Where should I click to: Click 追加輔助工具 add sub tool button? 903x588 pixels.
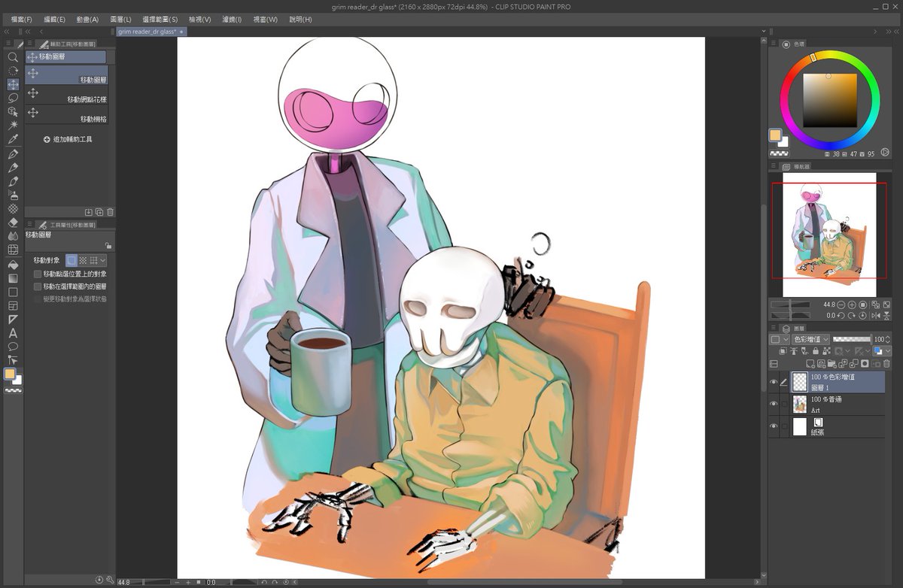[x=68, y=140]
